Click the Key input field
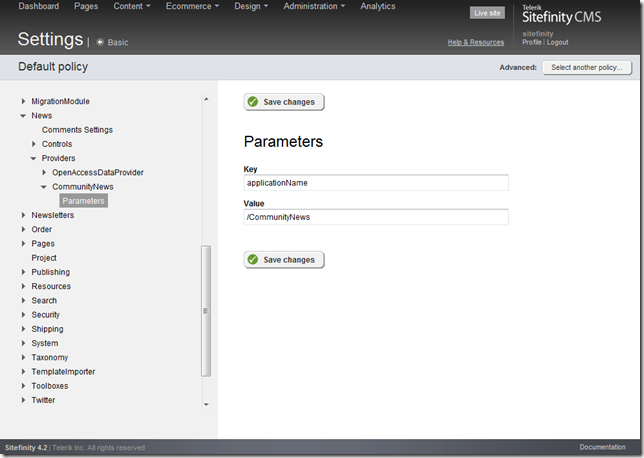Image resolution: width=644 pixels, height=458 pixels. [x=376, y=183]
